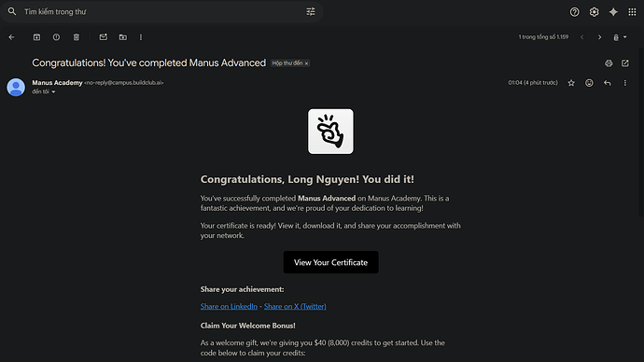Click View Your Certificate button
Viewport: 644px width, 362px height.
330,262
